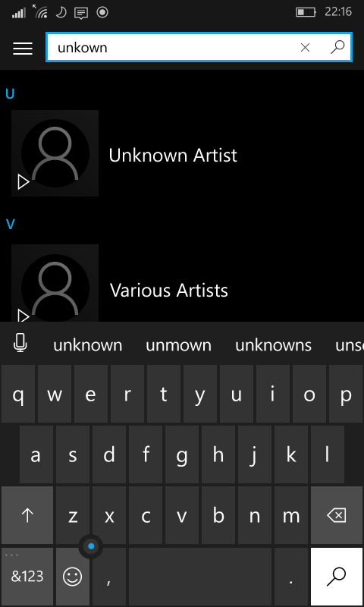The image size is (364, 607).
Task: Open the emoji smiley keyboard
Action: click(x=73, y=577)
